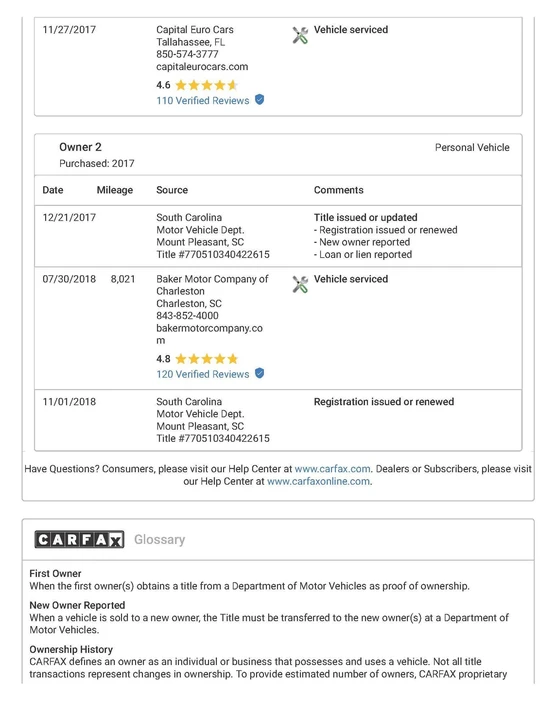This screenshot has width=556, height=720.
Task: Click the verified shield next to 110 Verified Reviews
Action: point(259,100)
